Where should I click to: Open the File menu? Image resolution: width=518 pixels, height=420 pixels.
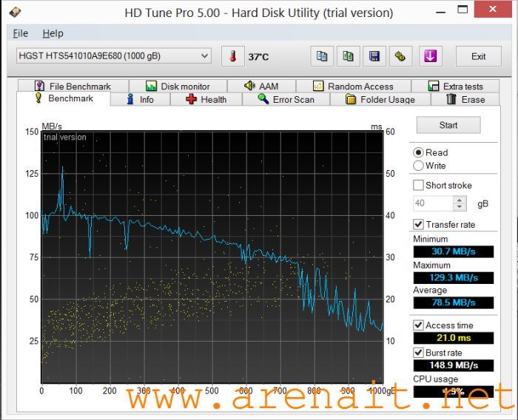pos(20,33)
